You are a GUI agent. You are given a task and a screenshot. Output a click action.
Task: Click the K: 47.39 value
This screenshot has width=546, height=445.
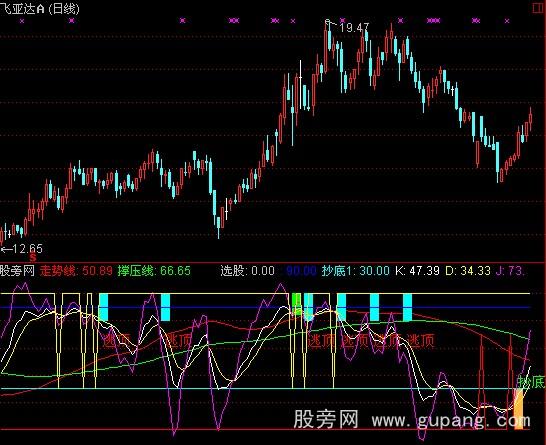[x=418, y=271]
